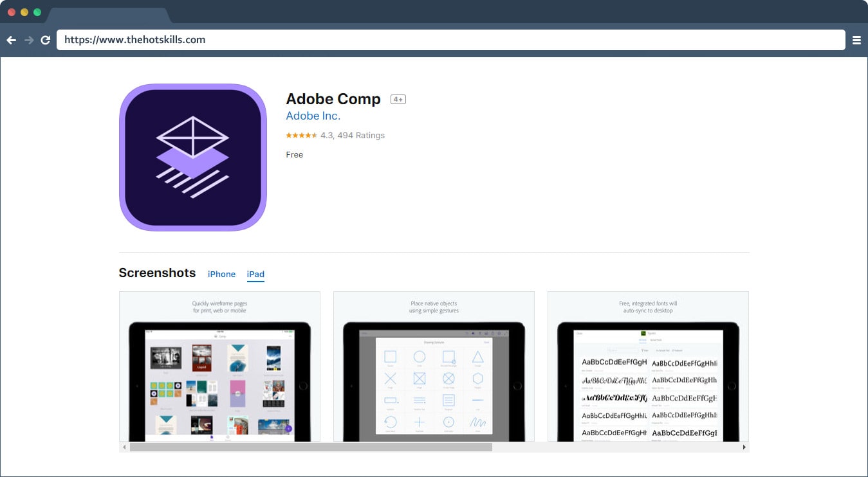Click the Screenshots heading
The image size is (868, 477).
coord(157,273)
